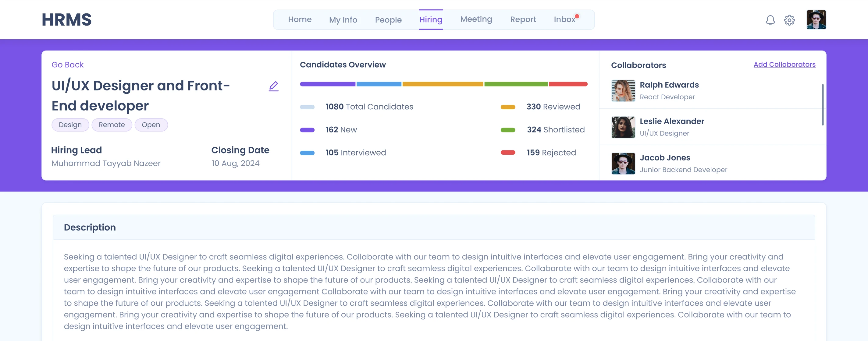
Task: Click Ralph Edwards' avatar photo
Action: pyautogui.click(x=623, y=90)
